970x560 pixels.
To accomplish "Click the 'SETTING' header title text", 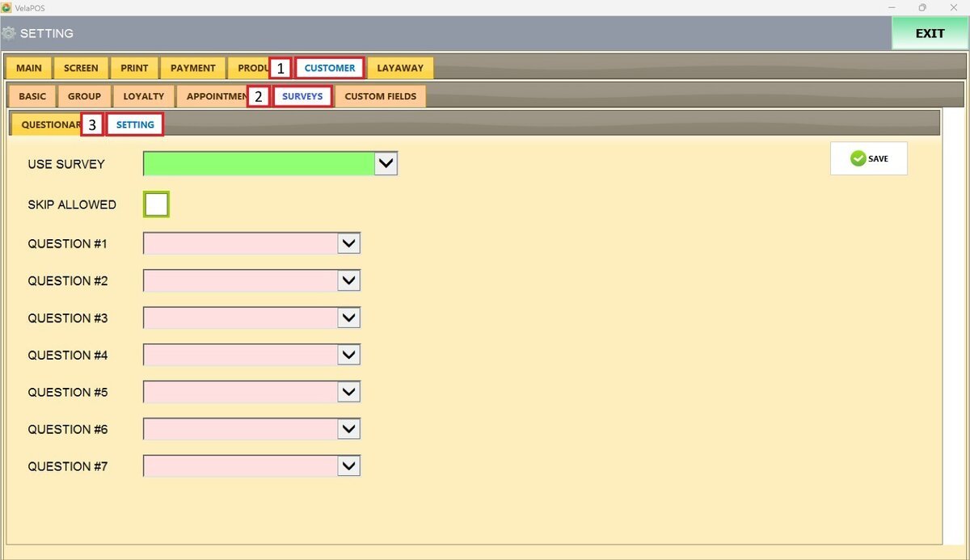I will [x=47, y=34].
